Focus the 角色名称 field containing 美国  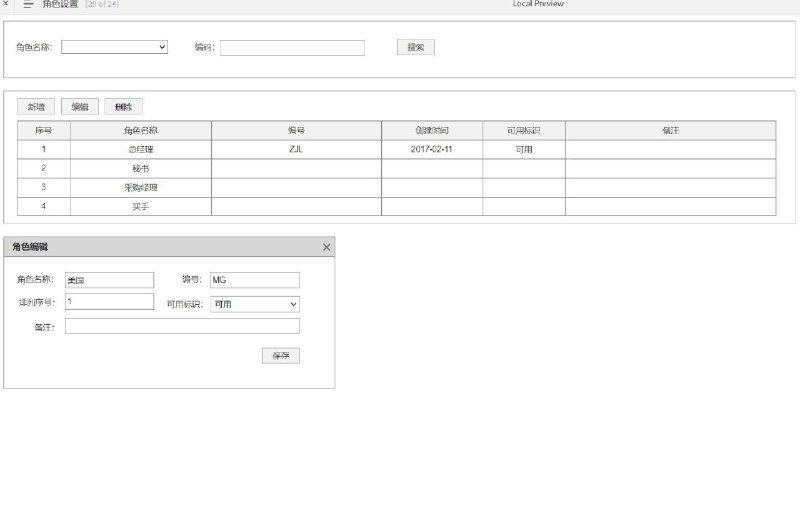point(109,280)
